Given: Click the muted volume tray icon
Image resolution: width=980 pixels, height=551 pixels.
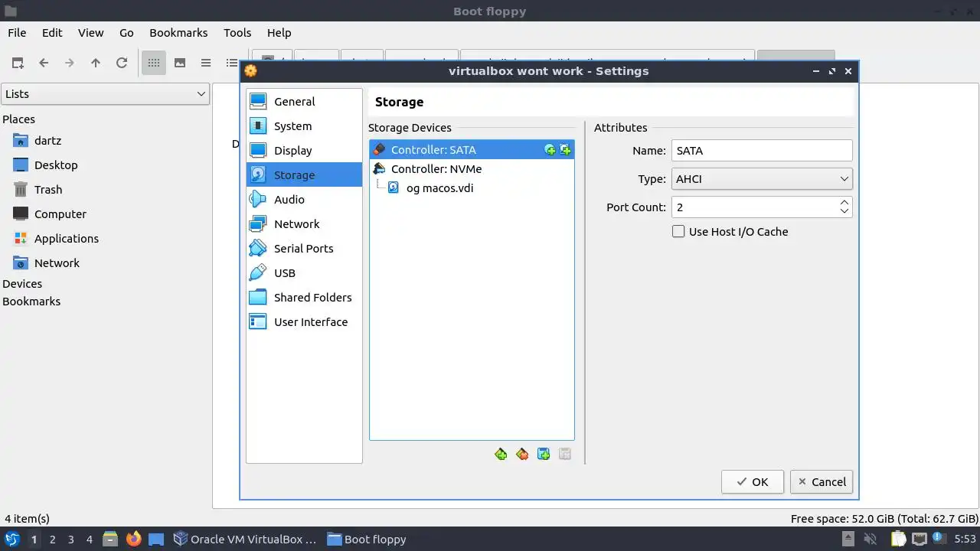Looking at the screenshot, I should tap(870, 539).
